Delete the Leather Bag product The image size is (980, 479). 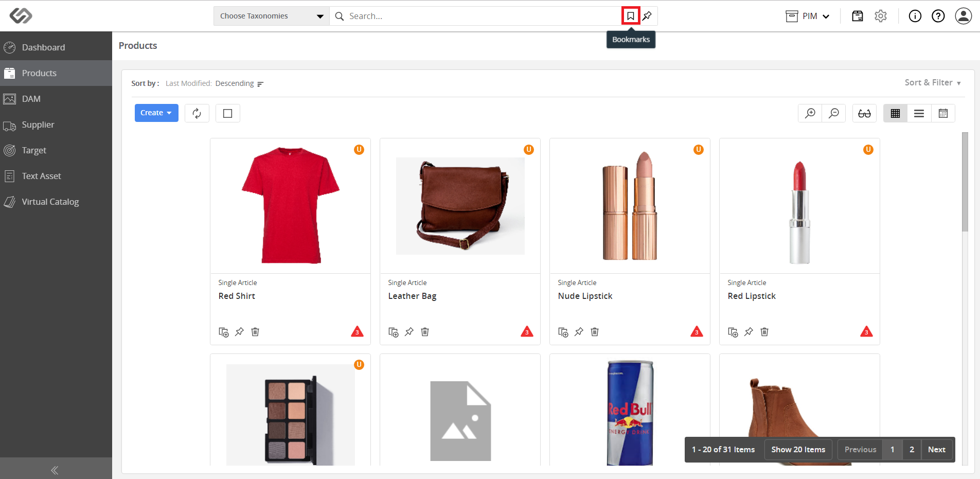click(425, 332)
